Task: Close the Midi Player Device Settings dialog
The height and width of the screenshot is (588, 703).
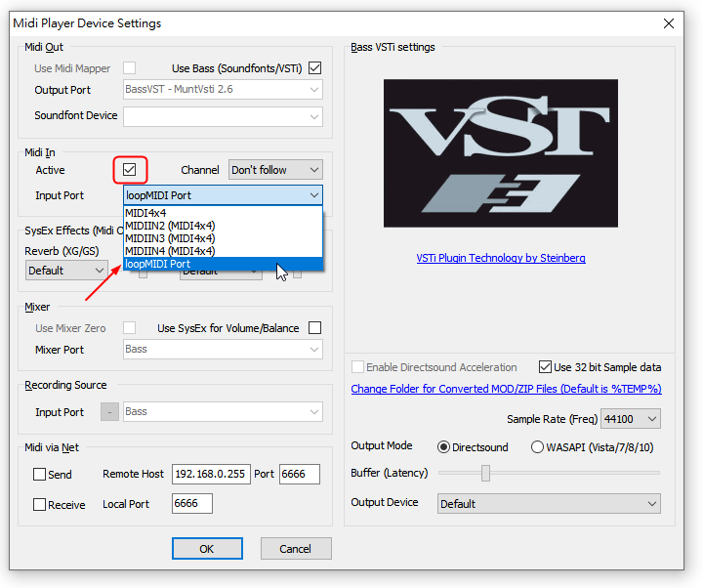Action: click(x=669, y=23)
